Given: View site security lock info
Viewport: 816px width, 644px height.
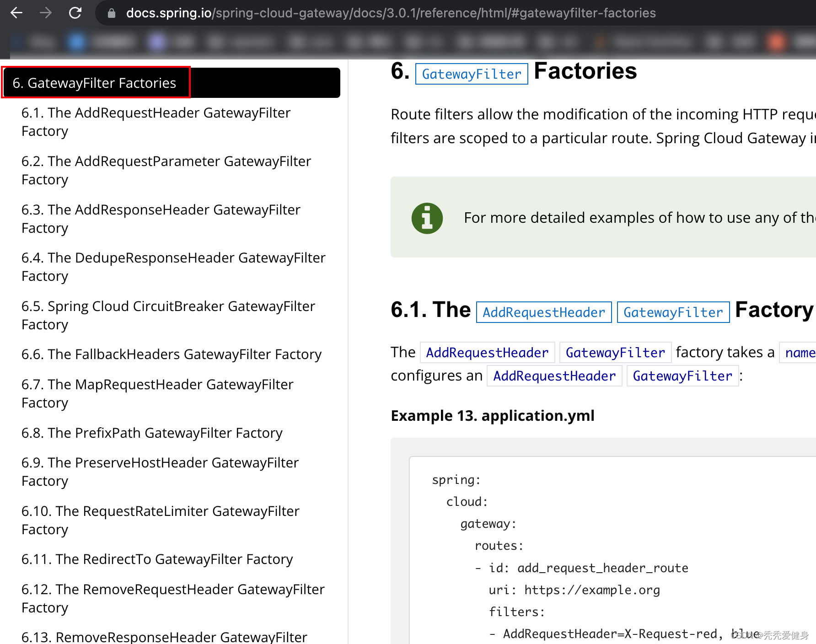Looking at the screenshot, I should tap(111, 13).
